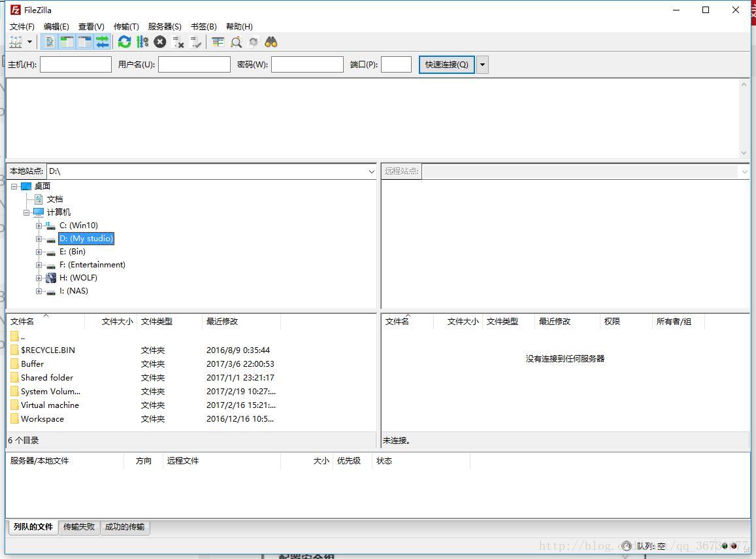
Task: Select the $RECYCLE.BIN folder
Action: (x=48, y=350)
